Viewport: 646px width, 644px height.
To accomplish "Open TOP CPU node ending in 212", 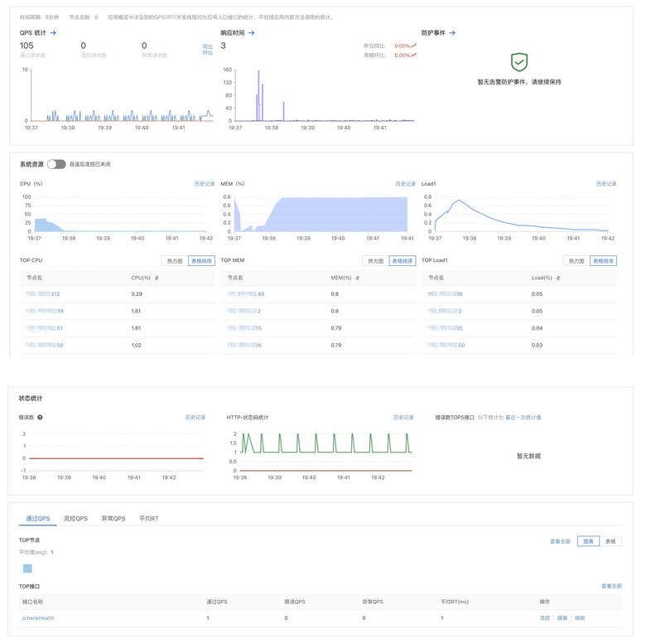I will pos(42,294).
